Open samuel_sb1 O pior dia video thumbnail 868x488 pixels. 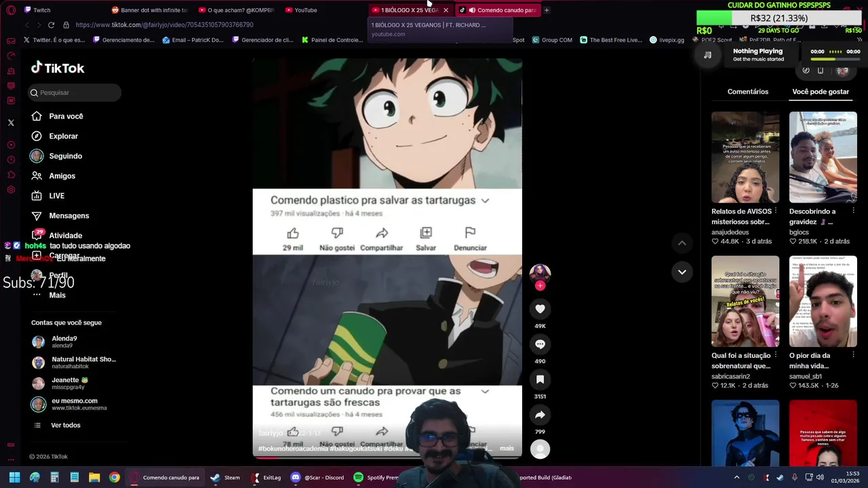point(823,301)
